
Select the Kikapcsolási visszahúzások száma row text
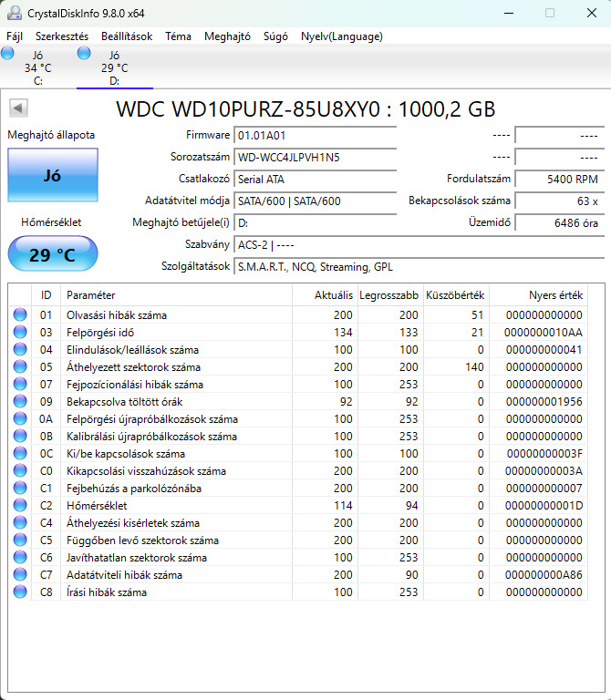tap(146, 471)
